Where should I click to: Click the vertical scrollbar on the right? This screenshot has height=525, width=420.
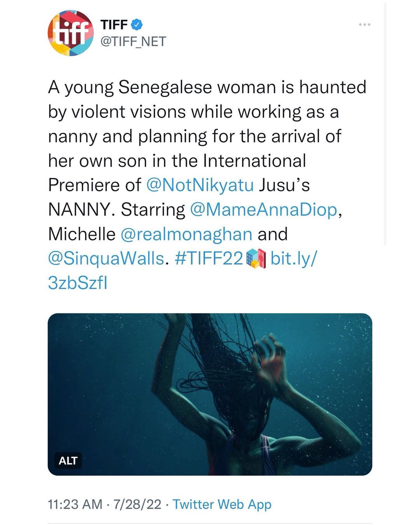pyautogui.click(x=385, y=124)
